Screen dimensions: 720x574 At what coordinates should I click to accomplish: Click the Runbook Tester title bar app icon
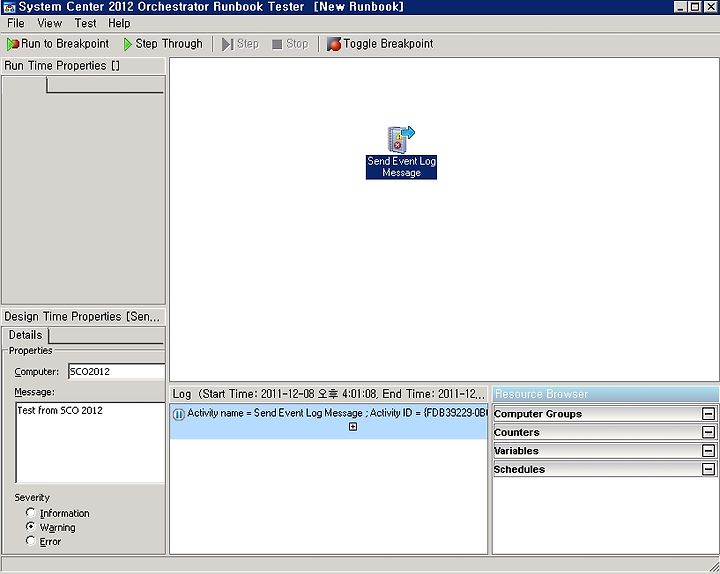(9, 7)
